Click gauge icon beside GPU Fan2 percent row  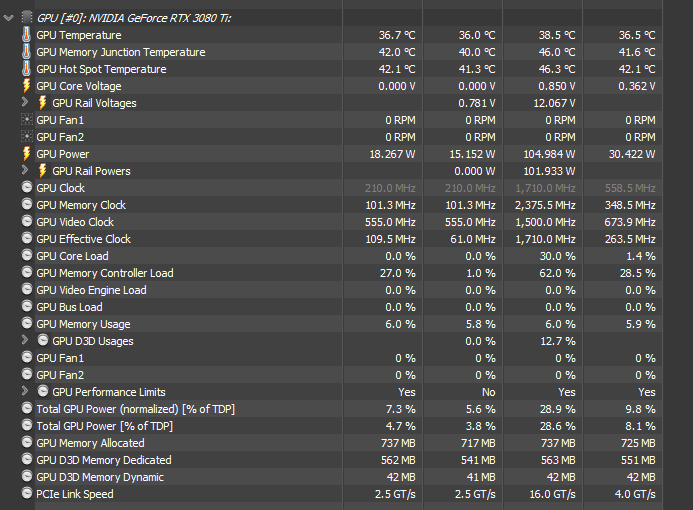click(27, 374)
